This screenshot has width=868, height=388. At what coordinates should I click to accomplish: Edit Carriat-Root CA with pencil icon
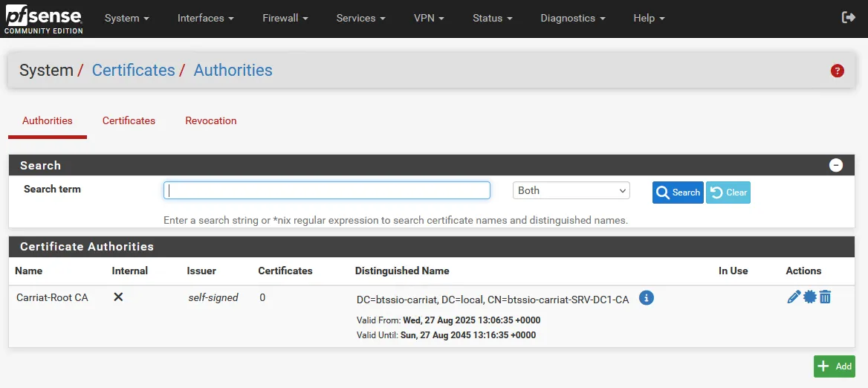pos(794,297)
